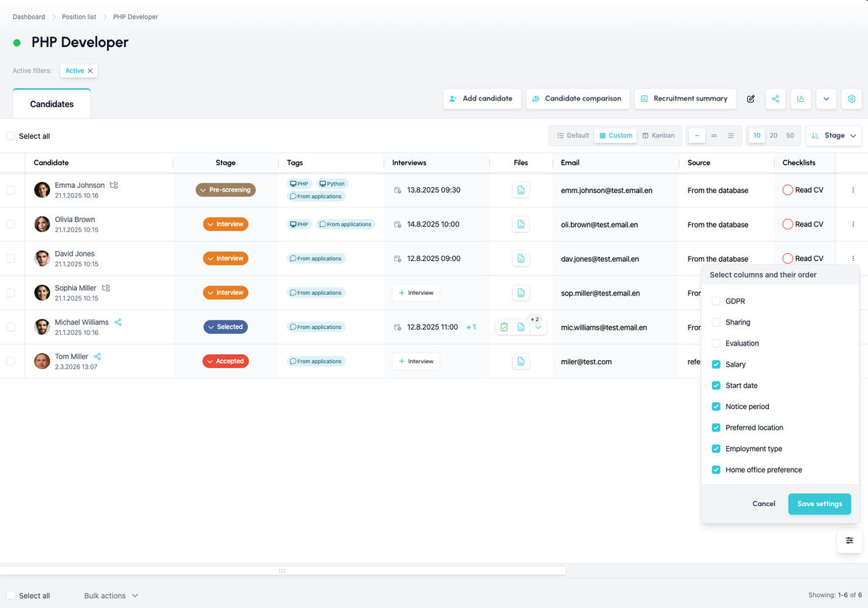868x608 pixels.
Task: Open Emma Johnson's Pre-screening stage dropdown
Action: pos(226,190)
